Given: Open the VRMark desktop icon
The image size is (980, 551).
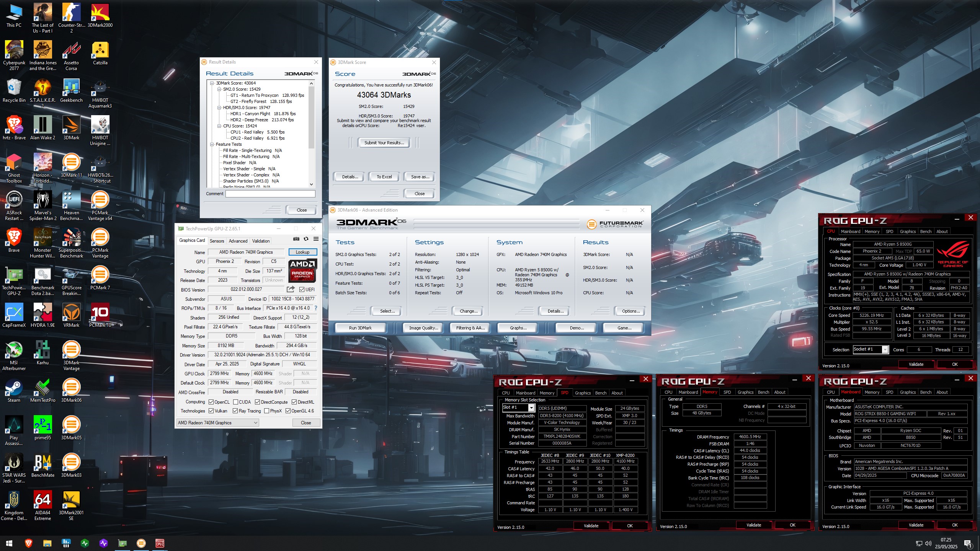Looking at the screenshot, I should click(71, 316).
